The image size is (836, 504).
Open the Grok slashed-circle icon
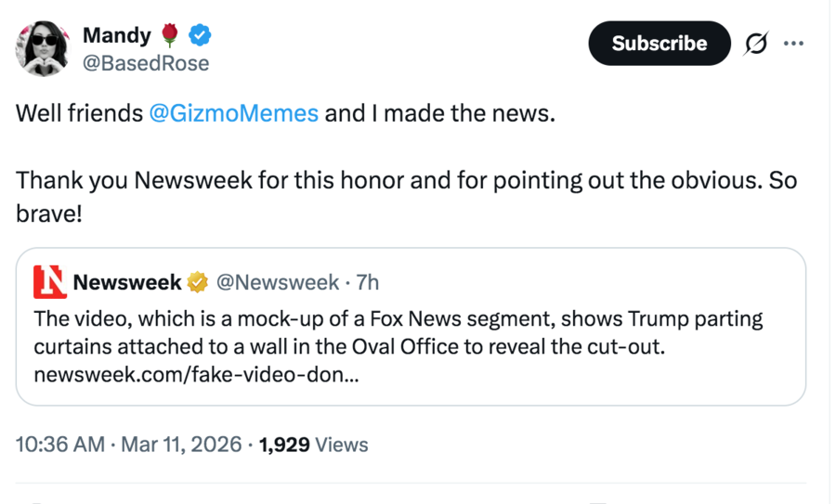tap(756, 44)
